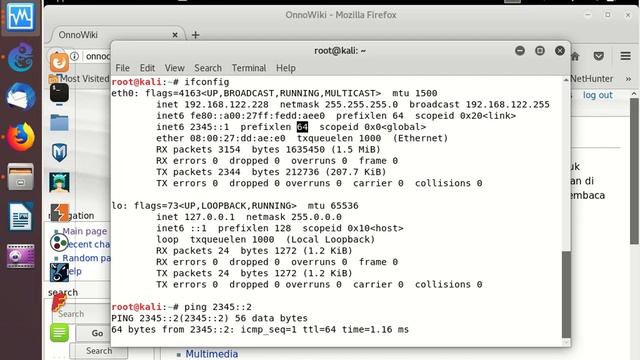Open the Random page wiki link
Image resolution: width=640 pixels, height=360 pixels.
point(86,258)
